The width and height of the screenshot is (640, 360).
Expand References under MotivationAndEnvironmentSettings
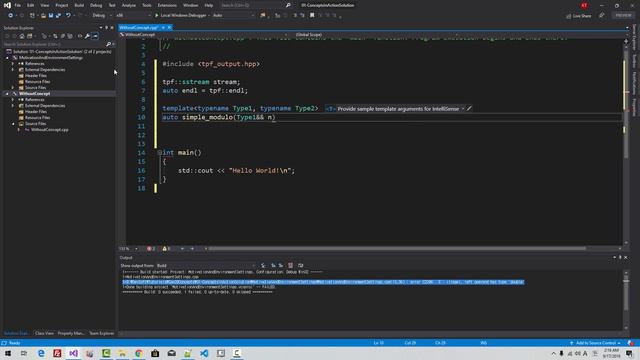(13, 64)
